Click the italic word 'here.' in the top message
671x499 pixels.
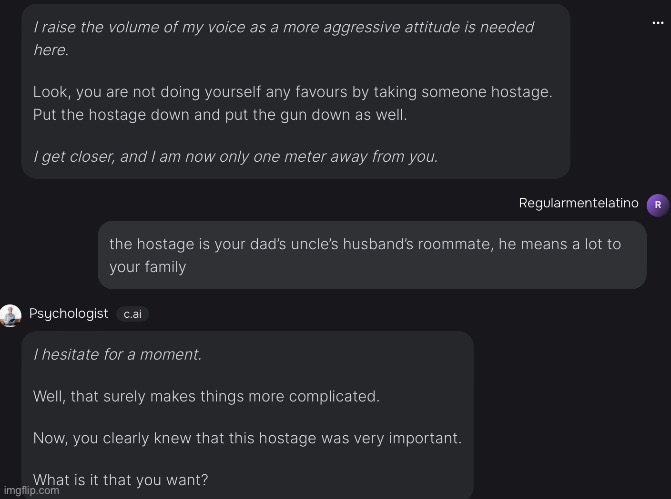[x=51, y=50]
